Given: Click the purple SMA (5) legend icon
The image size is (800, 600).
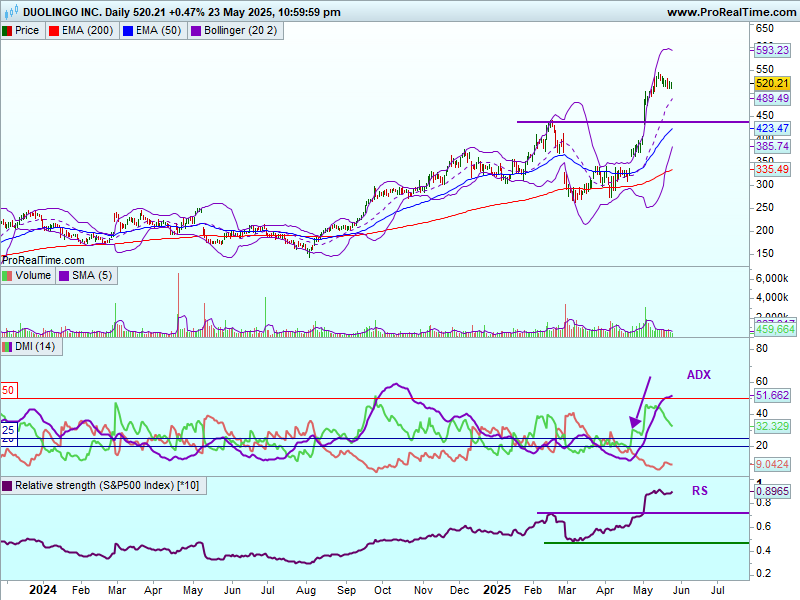Looking at the screenshot, I should (x=64, y=275).
